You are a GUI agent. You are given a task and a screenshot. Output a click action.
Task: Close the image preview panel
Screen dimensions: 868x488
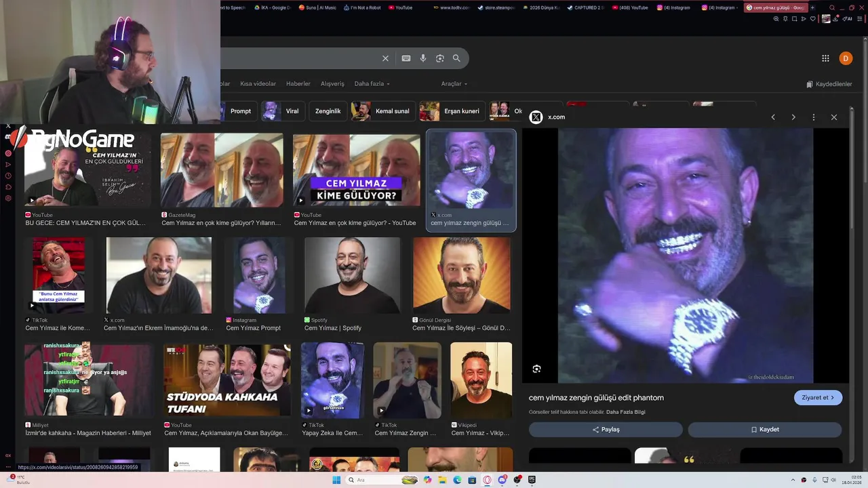[834, 117]
